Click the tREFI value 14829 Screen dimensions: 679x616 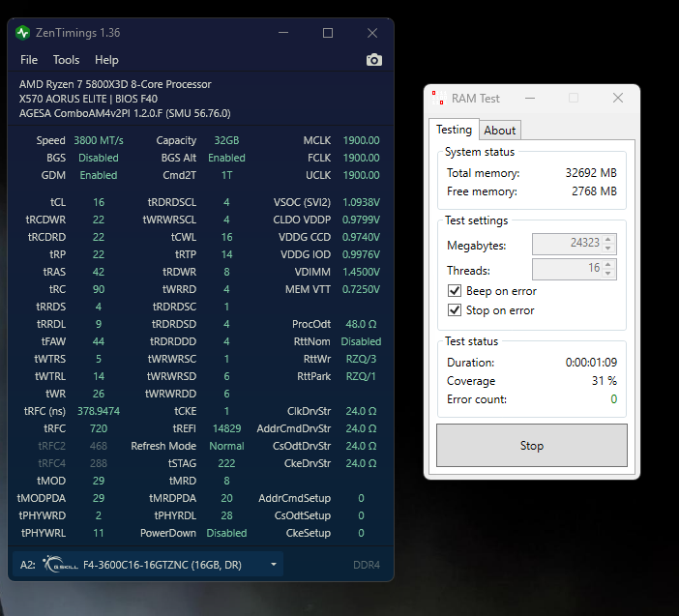[226, 428]
